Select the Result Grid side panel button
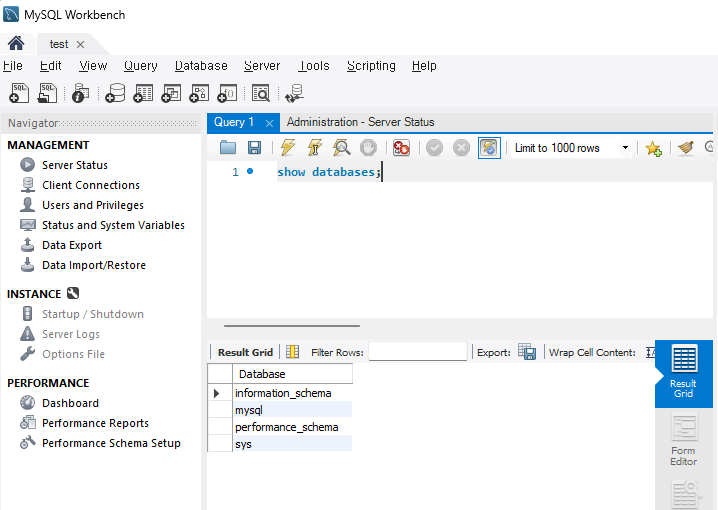The width and height of the screenshot is (718, 510). coord(684,373)
